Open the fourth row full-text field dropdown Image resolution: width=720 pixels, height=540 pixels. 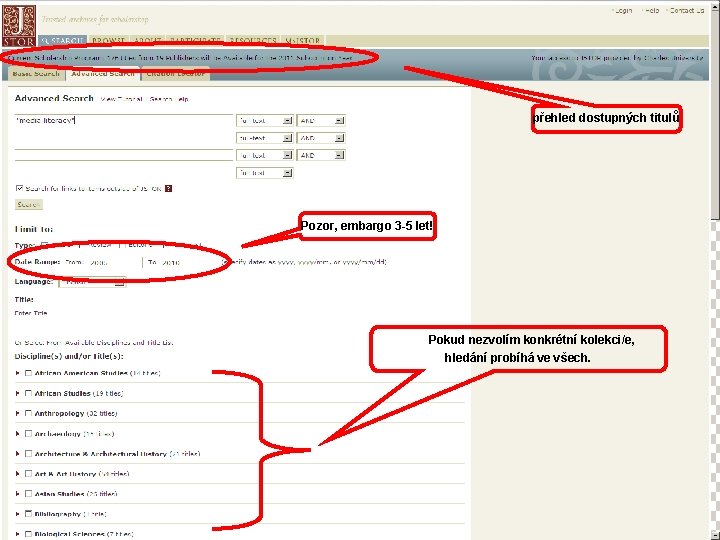coord(264,173)
